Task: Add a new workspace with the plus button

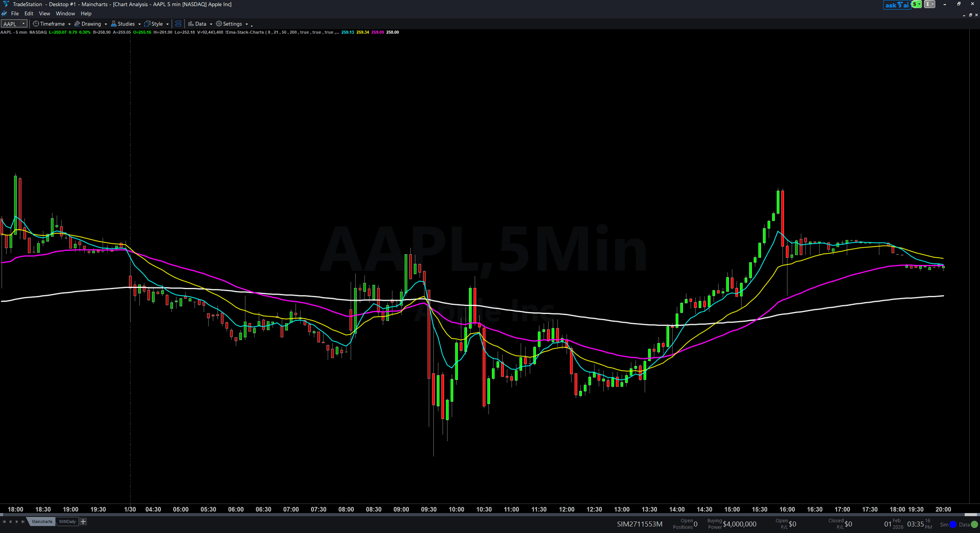Action: [83, 521]
